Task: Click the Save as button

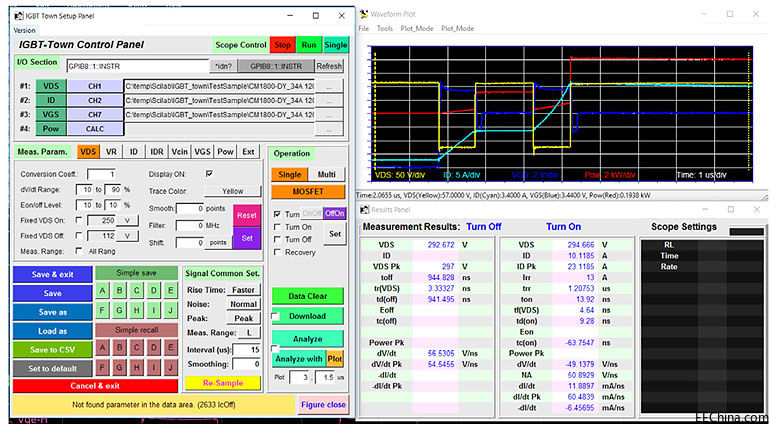Action: (53, 312)
